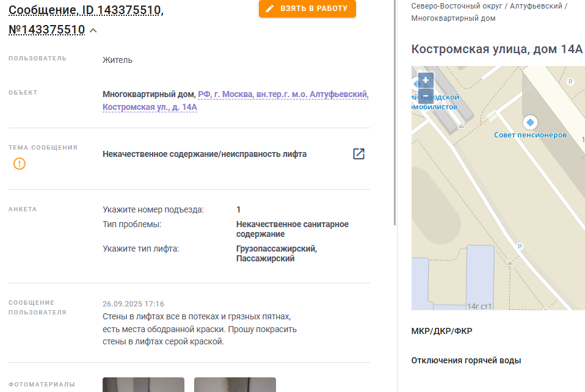585x392 pixels.
Task: Click the 'Северо-Восточный округ' breadcrumb
Action: 457,6
